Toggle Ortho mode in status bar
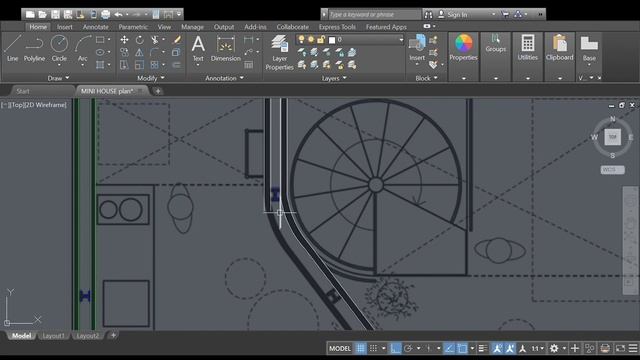The width and height of the screenshot is (640, 360). pos(395,348)
